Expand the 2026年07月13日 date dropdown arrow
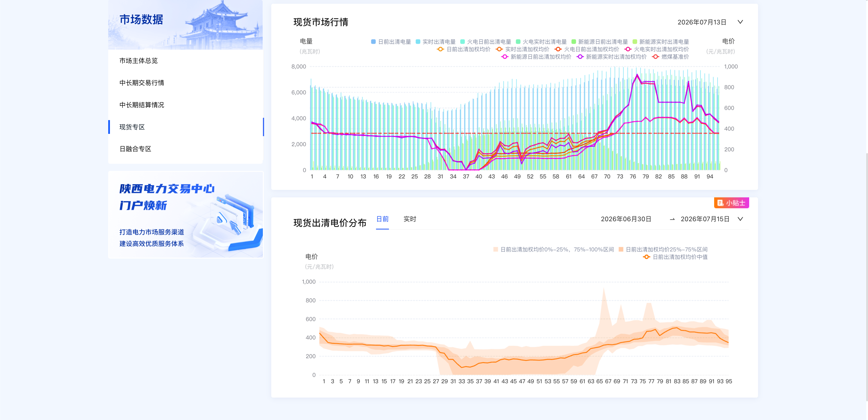This screenshot has width=868, height=420. [740, 22]
